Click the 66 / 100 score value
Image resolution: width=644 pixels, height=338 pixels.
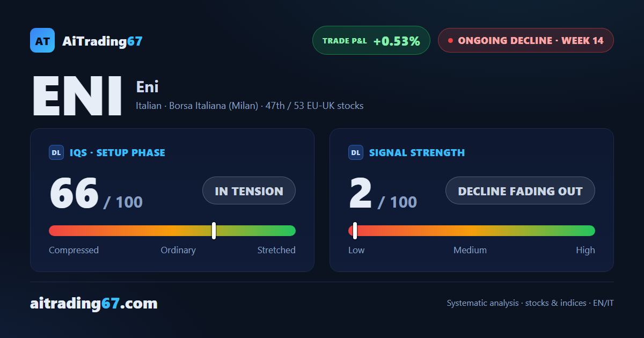pos(96,193)
